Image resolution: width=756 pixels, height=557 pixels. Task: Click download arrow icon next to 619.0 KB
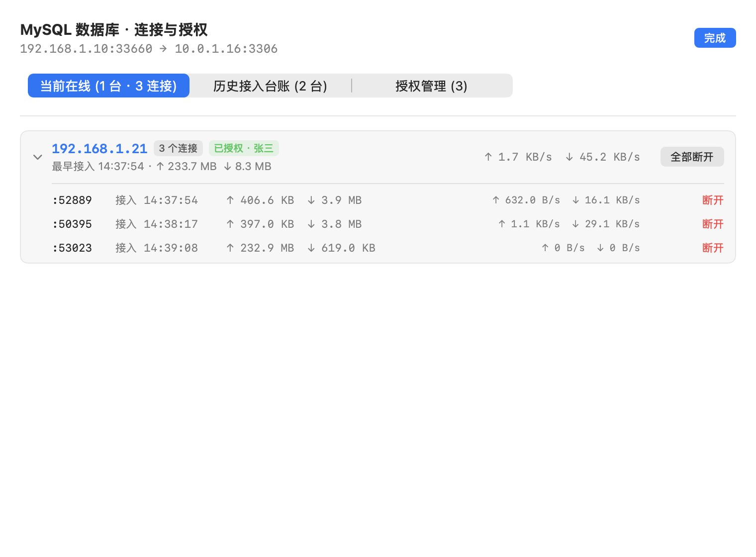(x=311, y=248)
